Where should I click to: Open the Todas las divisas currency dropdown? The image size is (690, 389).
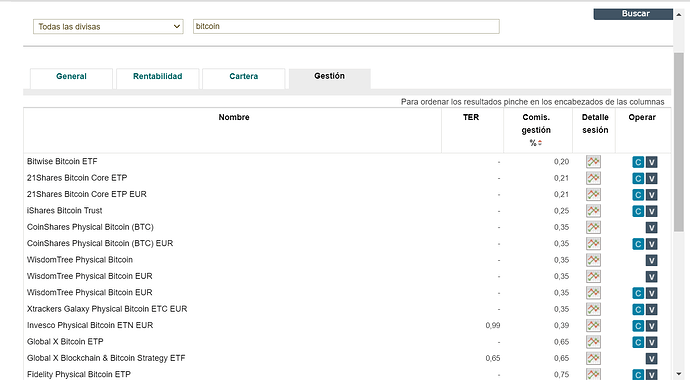[x=108, y=27]
